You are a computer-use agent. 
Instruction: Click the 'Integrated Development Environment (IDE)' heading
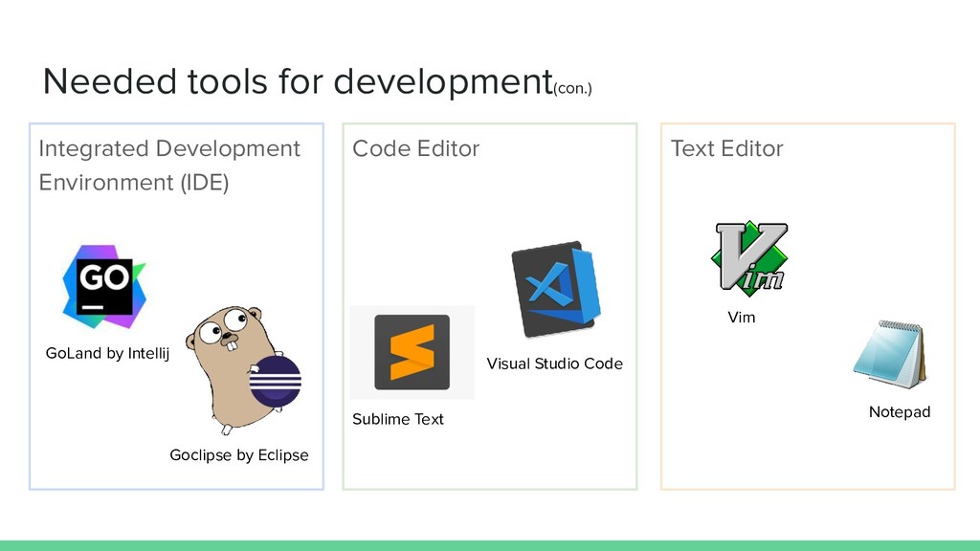point(169,165)
